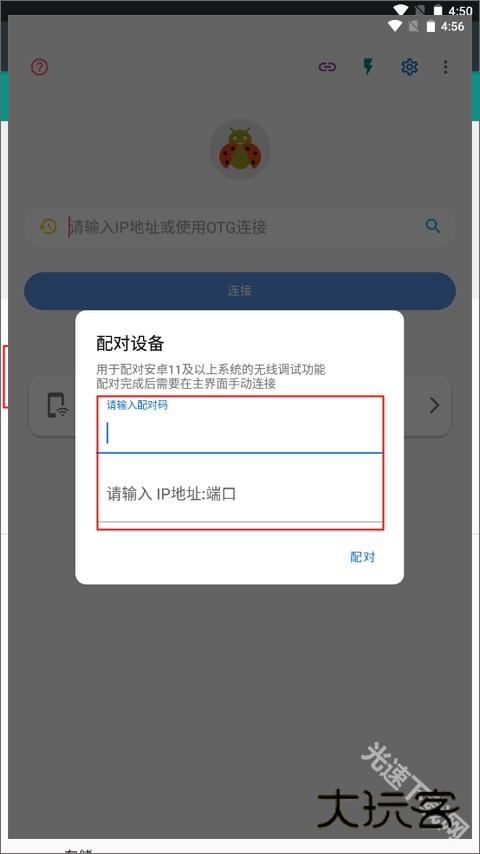Screen dimensions: 480x854
Task: Open settings via the blue gear icon
Action: pyautogui.click(x=409, y=67)
